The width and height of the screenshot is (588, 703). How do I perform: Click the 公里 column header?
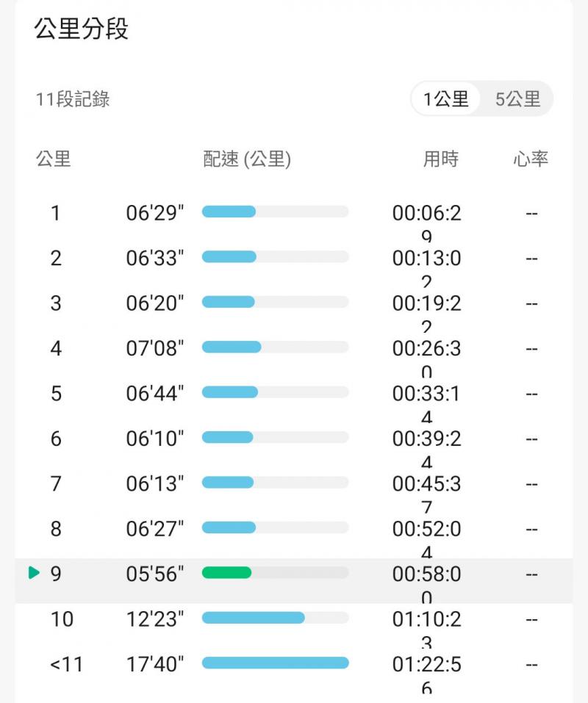pyautogui.click(x=54, y=159)
